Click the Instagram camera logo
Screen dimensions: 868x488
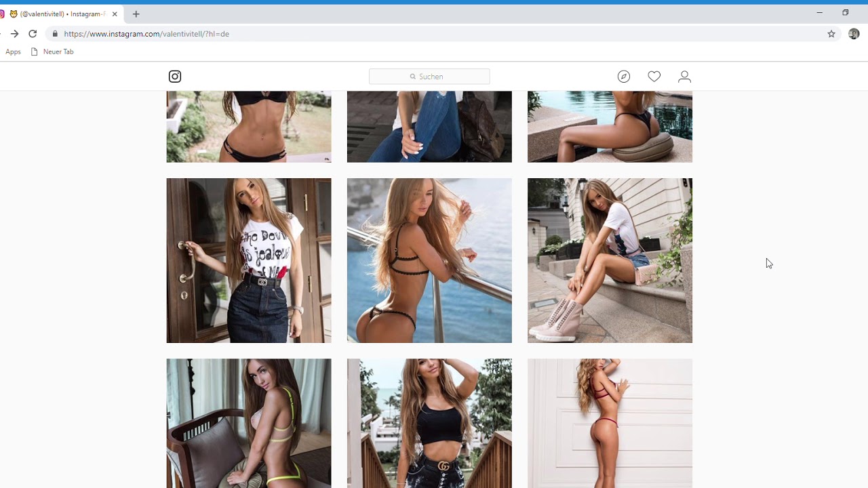coord(175,77)
